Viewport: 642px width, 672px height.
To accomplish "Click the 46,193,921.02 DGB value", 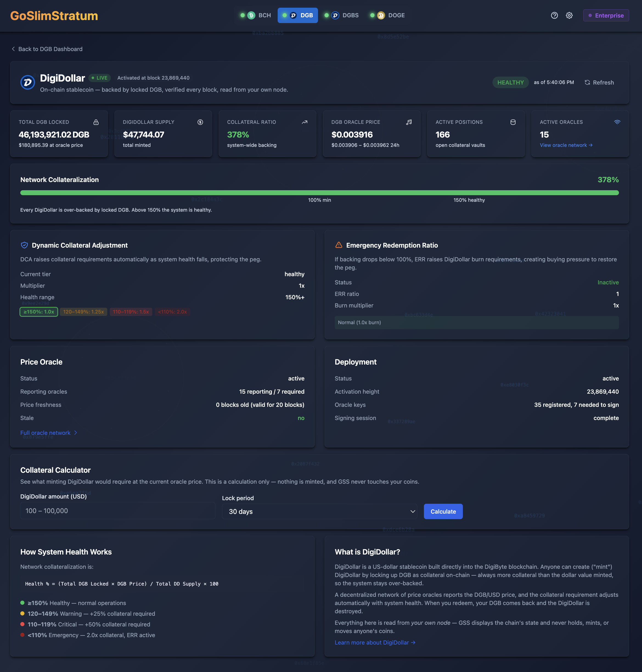I will 54,135.
